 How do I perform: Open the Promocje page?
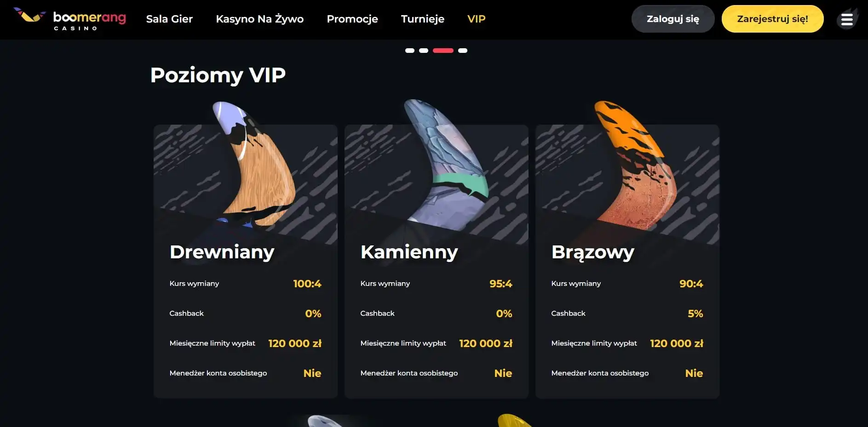coord(352,19)
